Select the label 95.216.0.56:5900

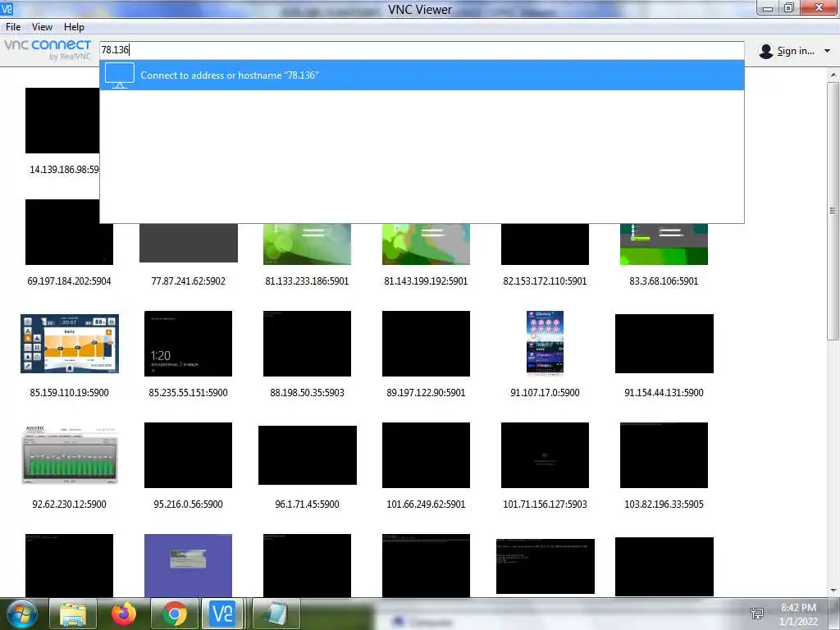point(188,504)
